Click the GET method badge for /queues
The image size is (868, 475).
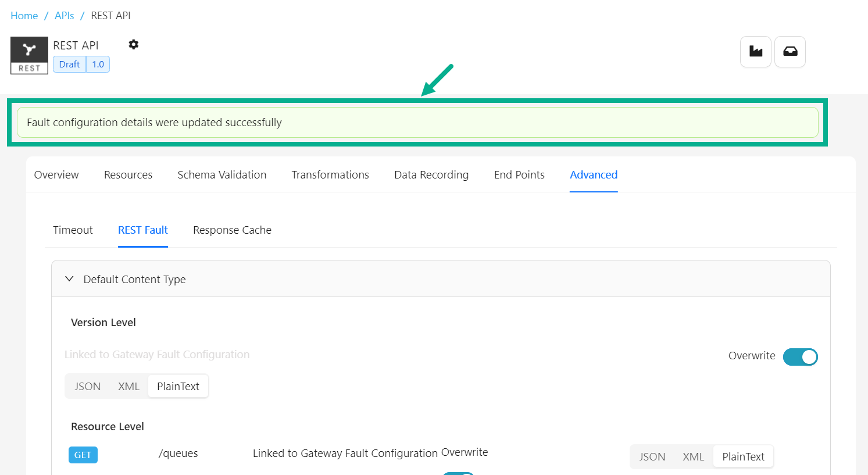pos(83,455)
